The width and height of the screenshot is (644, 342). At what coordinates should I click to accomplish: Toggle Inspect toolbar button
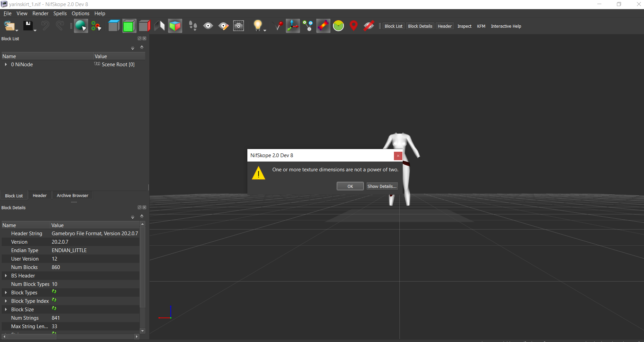tap(464, 26)
